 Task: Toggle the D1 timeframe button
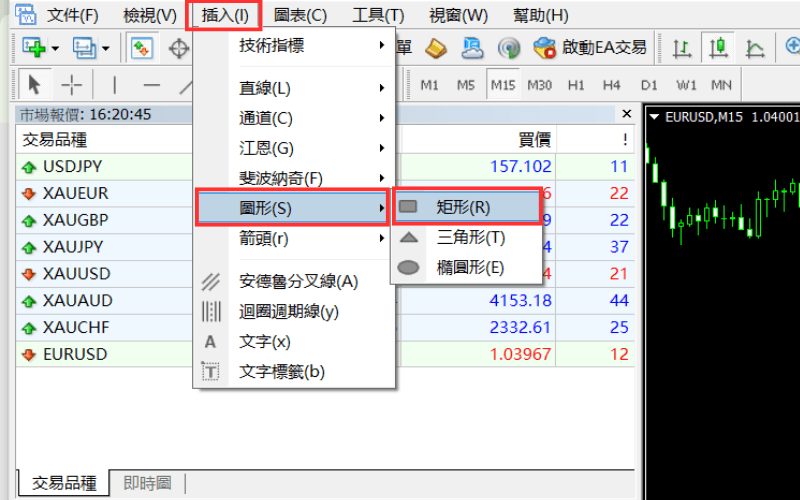649,85
